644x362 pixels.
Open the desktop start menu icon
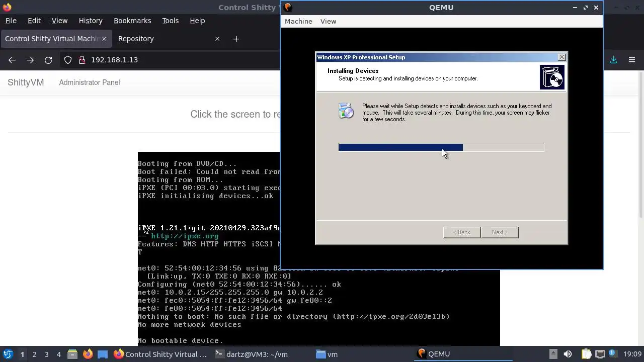pyautogui.click(x=8, y=354)
